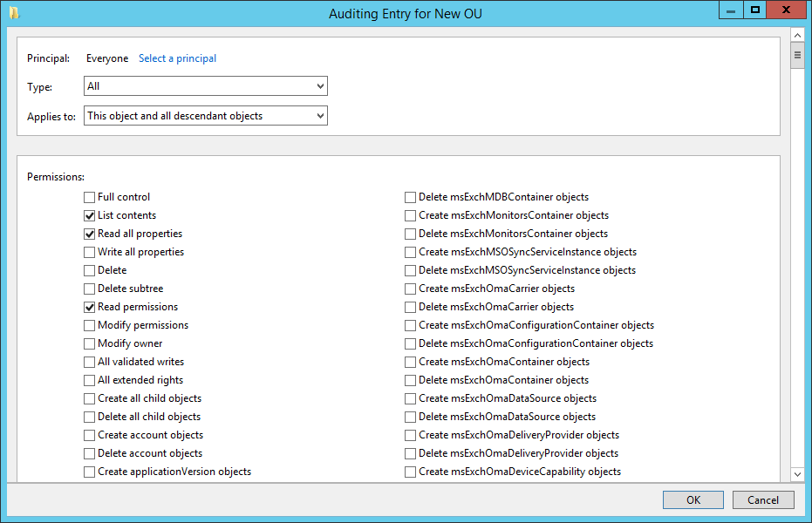Check Delete msExchMDBContainer objects
Viewport: 812px width, 523px height.
410,197
